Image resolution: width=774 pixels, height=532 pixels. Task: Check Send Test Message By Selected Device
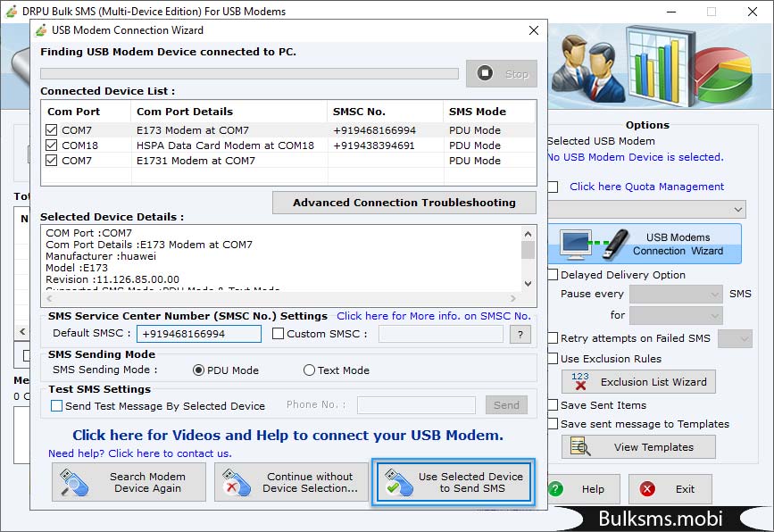(57, 405)
